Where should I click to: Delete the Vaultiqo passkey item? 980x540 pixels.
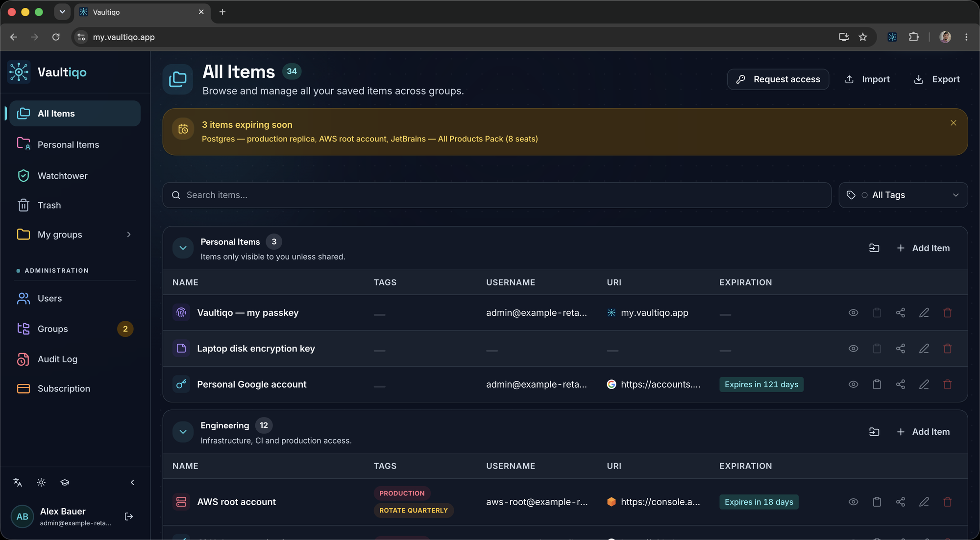947,313
